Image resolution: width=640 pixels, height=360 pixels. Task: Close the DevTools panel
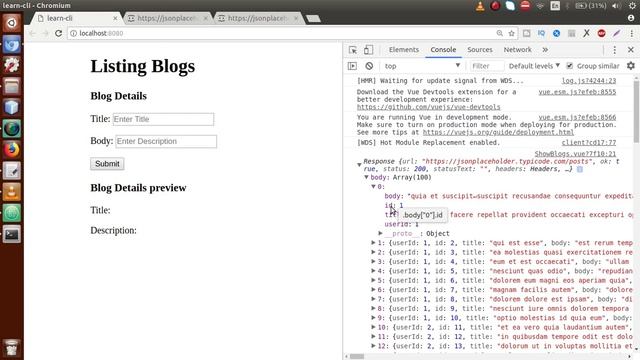tap(631, 50)
